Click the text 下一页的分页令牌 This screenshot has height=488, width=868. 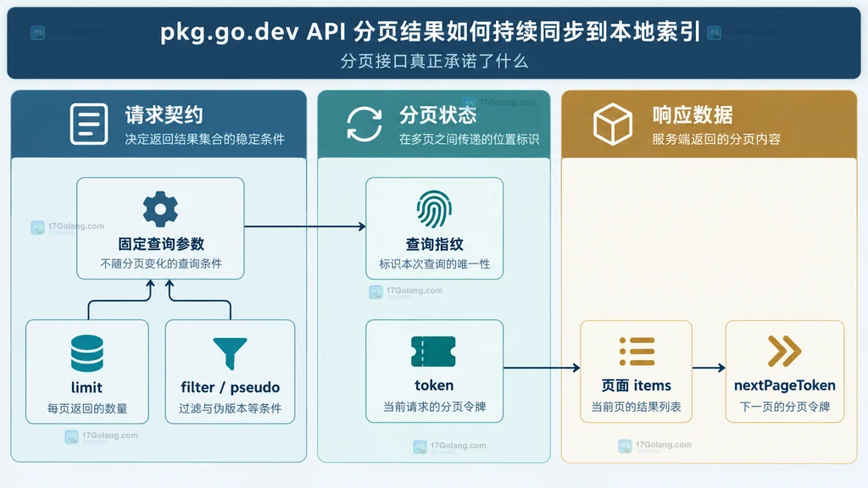point(785,407)
